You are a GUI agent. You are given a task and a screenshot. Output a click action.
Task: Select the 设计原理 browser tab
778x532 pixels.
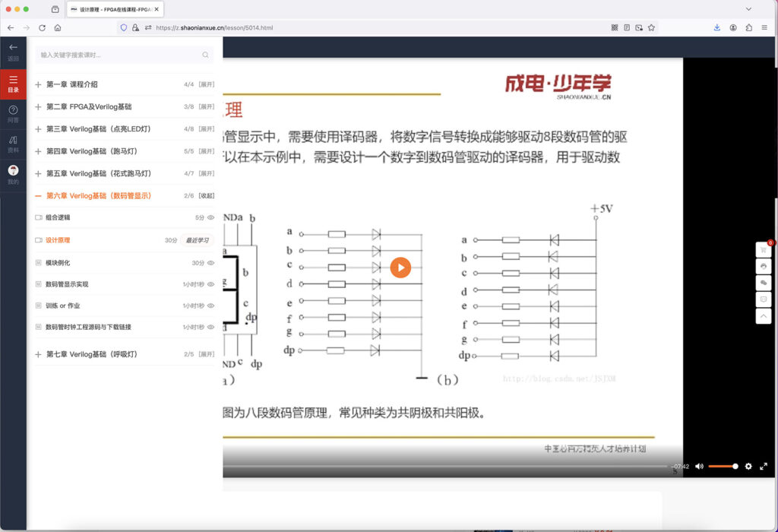[x=115, y=9]
